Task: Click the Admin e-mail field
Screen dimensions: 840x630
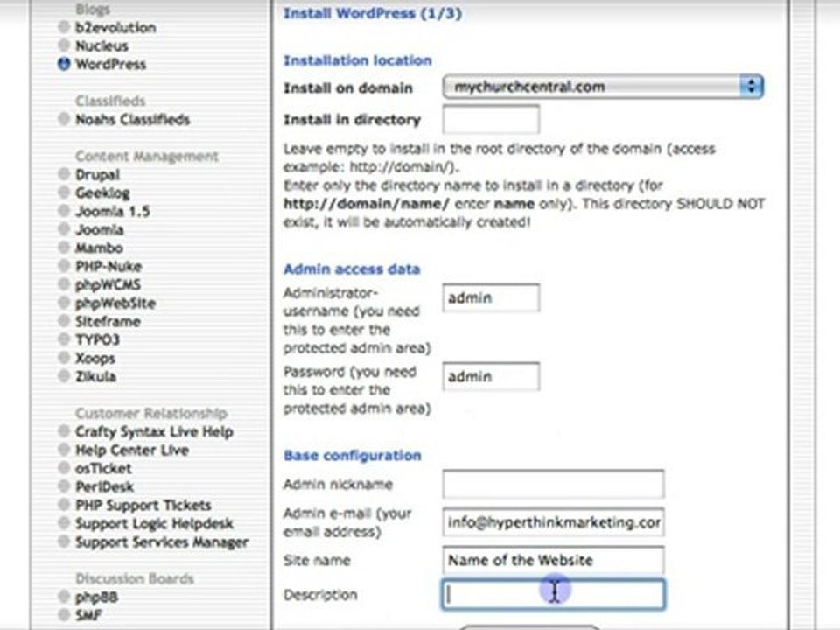Action: tap(553, 522)
